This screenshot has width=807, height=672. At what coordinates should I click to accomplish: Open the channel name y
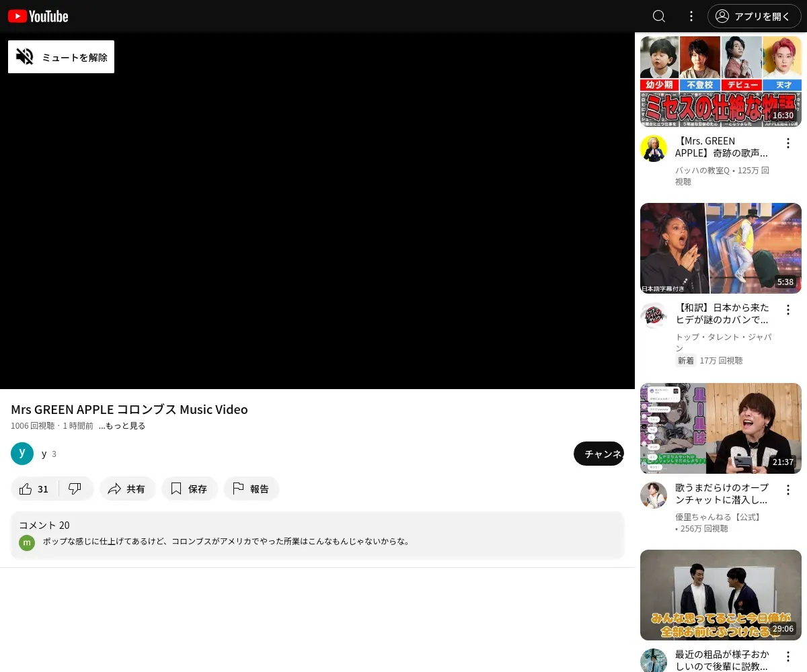44,454
